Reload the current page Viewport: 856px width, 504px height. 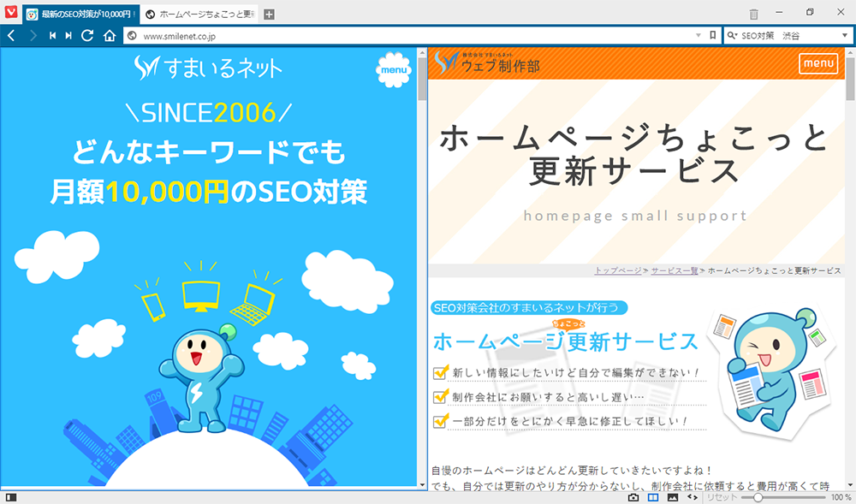click(x=87, y=35)
